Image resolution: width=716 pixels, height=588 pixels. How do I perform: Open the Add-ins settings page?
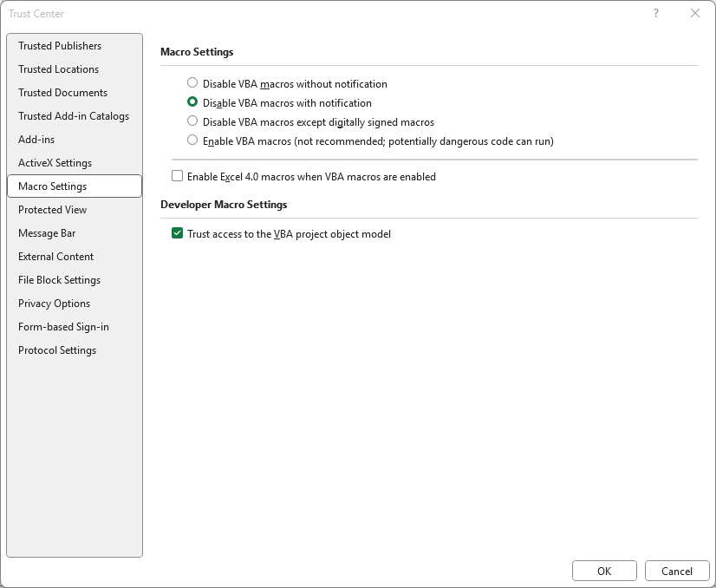coord(36,139)
